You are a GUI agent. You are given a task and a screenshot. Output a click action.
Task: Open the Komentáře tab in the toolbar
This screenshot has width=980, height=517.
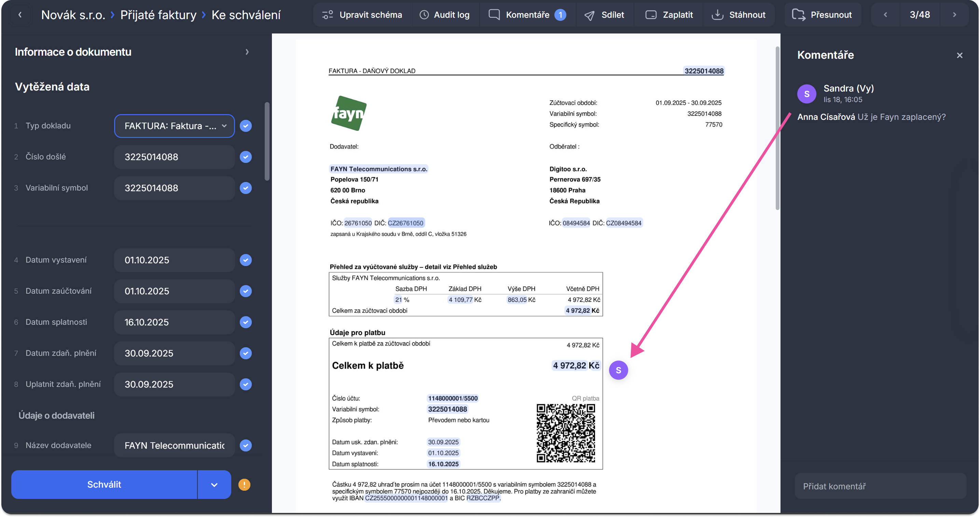(x=527, y=15)
